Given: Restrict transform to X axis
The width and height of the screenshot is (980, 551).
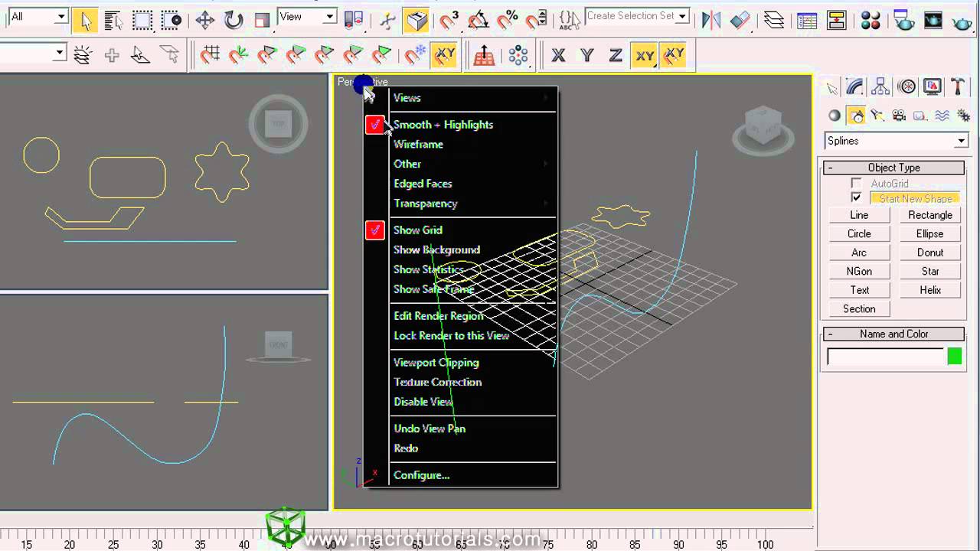Looking at the screenshot, I should pyautogui.click(x=558, y=55).
